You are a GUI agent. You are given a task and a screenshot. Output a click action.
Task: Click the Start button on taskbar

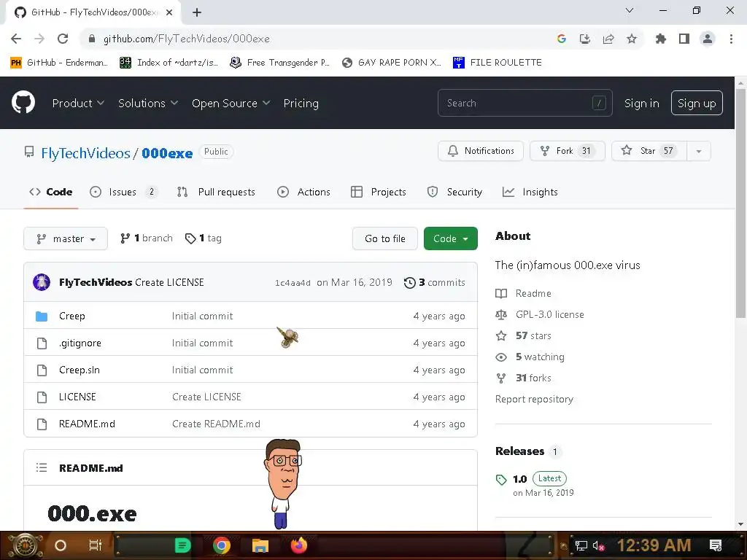[x=26, y=545]
